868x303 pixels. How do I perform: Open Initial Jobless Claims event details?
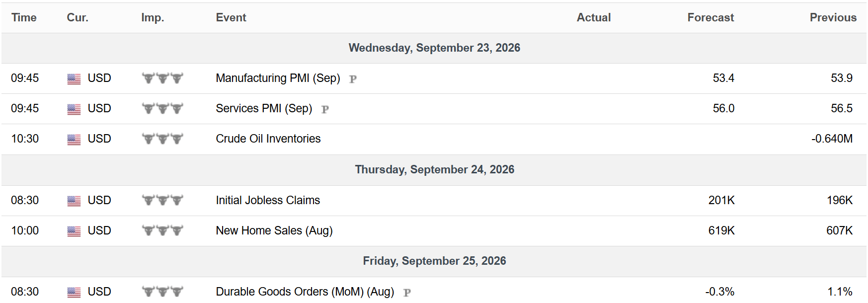coord(268,200)
